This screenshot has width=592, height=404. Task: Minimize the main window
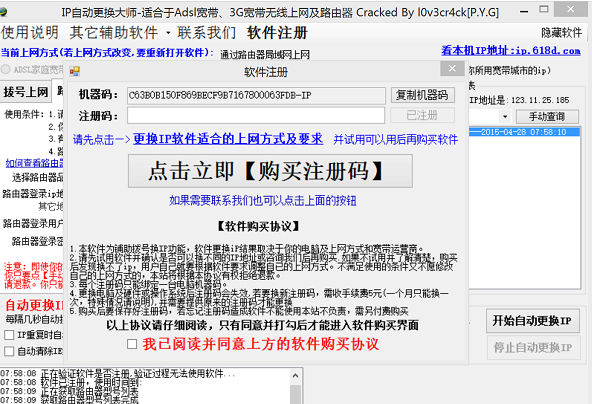tap(524, 11)
